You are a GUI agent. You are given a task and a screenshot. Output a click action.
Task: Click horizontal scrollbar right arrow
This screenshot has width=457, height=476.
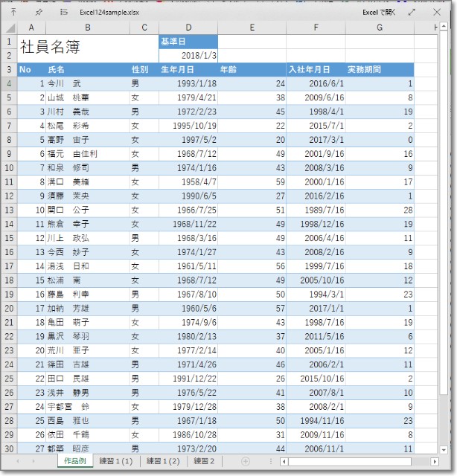point(435,461)
